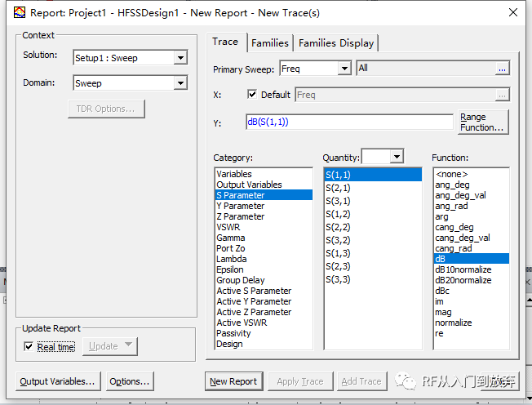The image size is (532, 405).
Task: Switch to the Families Display tab
Action: click(x=336, y=43)
